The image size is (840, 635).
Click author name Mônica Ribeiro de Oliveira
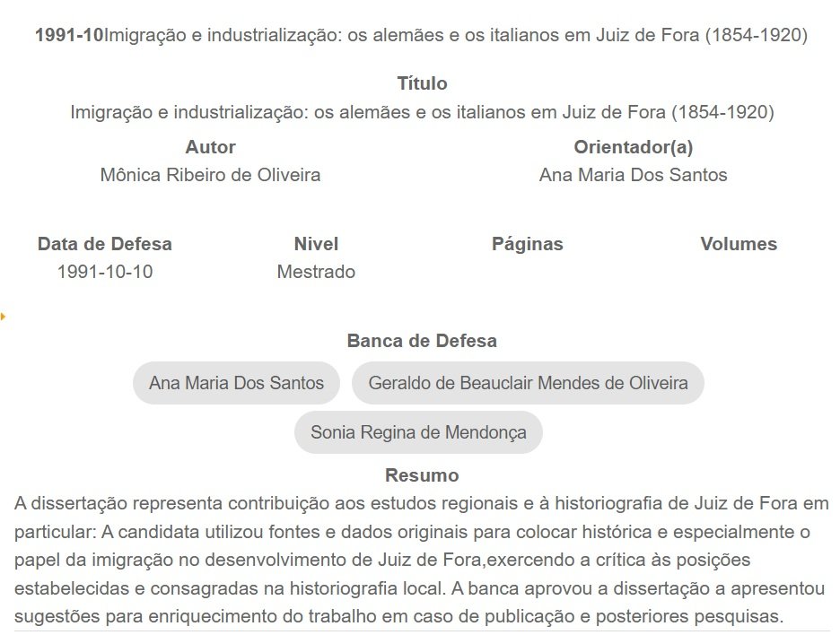pyautogui.click(x=210, y=175)
